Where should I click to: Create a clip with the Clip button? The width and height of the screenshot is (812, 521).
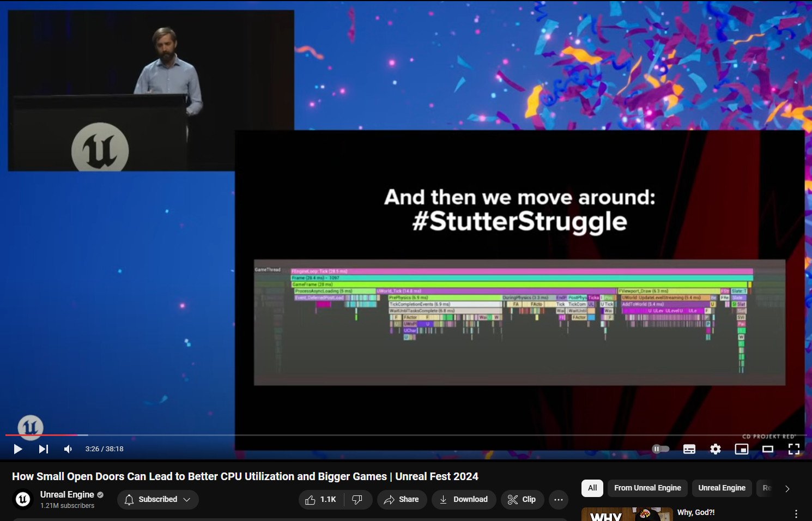522,499
